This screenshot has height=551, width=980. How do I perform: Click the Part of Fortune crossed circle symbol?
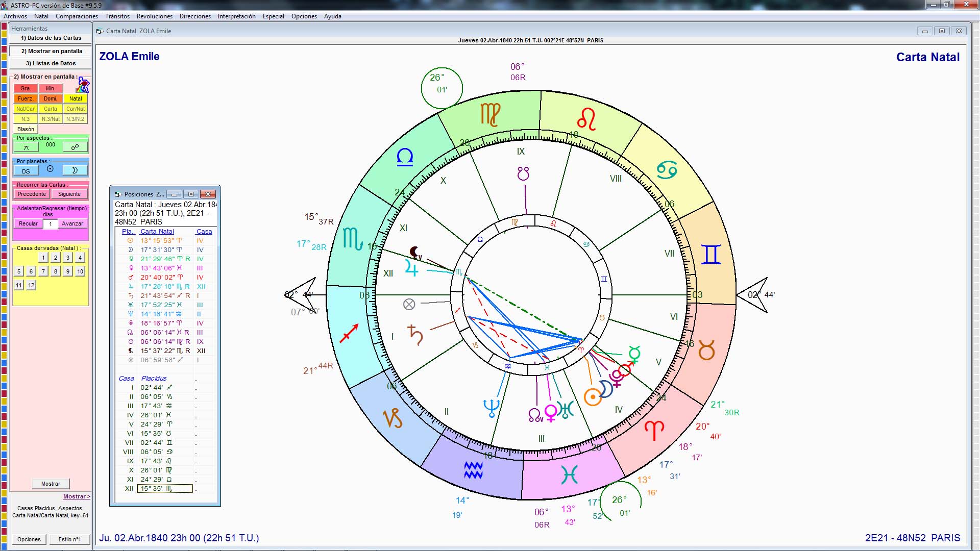click(409, 305)
